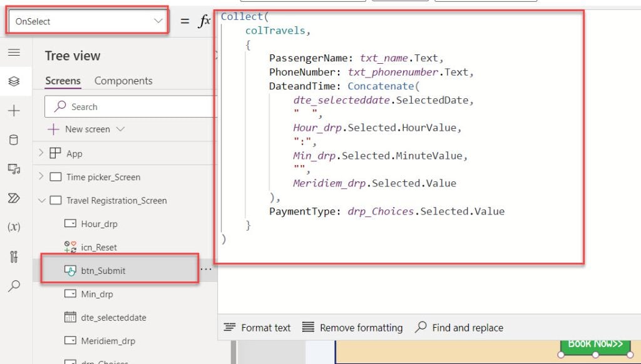The image size is (641, 364).
Task: Open the Variables (x) icon
Action: [14, 227]
